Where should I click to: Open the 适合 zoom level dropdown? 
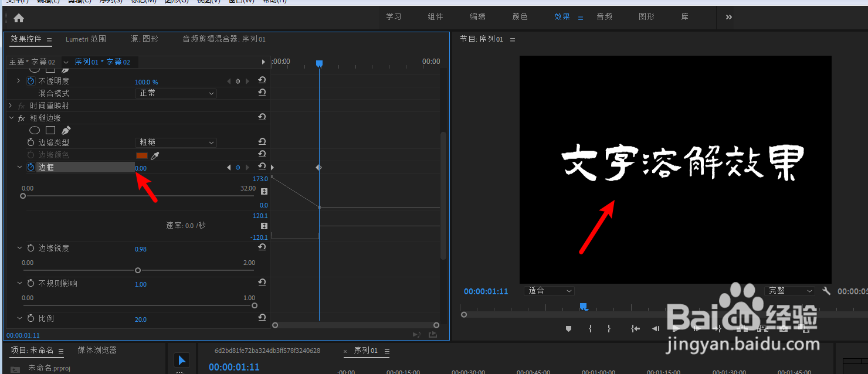click(549, 291)
